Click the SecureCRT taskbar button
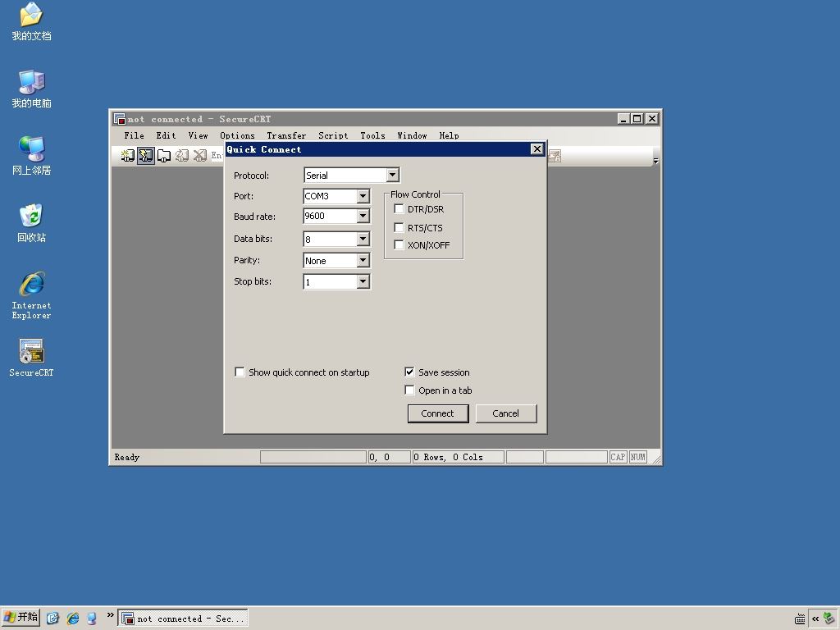The width and height of the screenshot is (840, 630). [x=183, y=619]
